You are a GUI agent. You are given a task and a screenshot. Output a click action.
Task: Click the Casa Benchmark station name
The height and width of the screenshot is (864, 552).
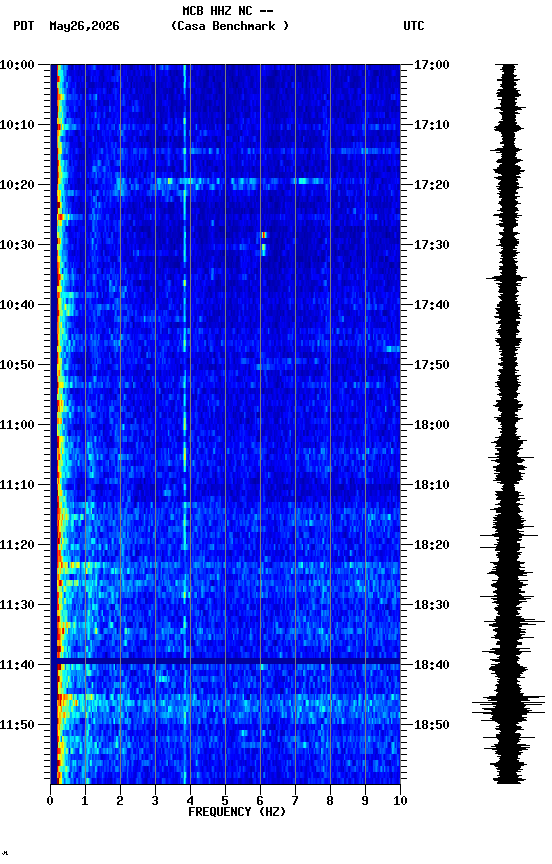point(230,26)
